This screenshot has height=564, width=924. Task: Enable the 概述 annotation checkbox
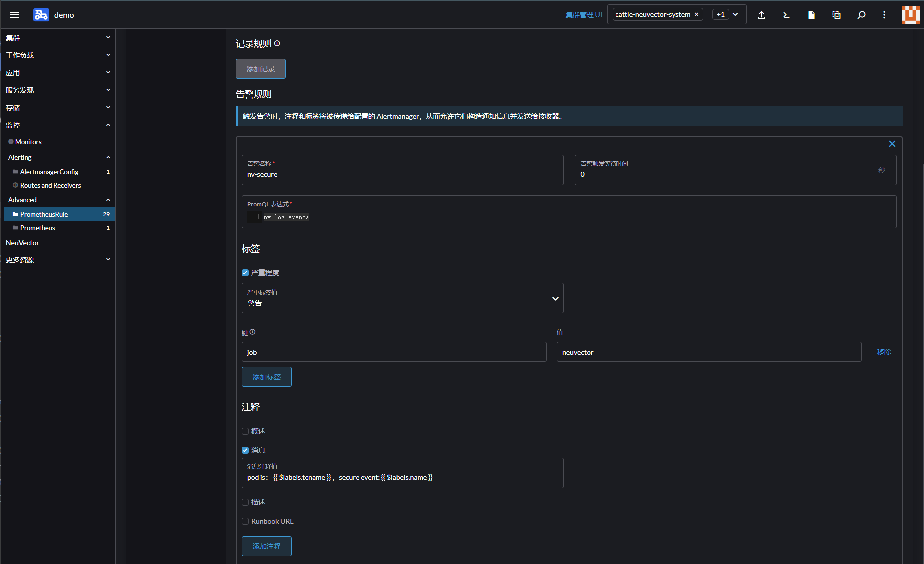(x=245, y=431)
